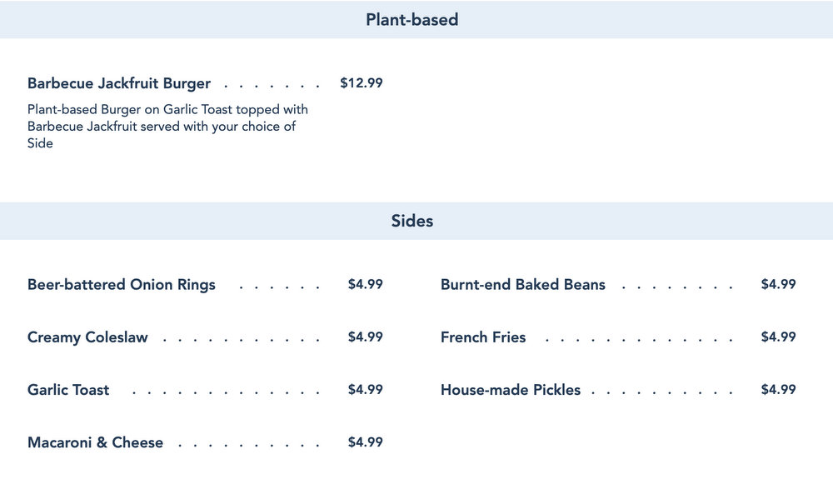833x504 pixels.
Task: Select House-made Pickles
Action: (511, 390)
